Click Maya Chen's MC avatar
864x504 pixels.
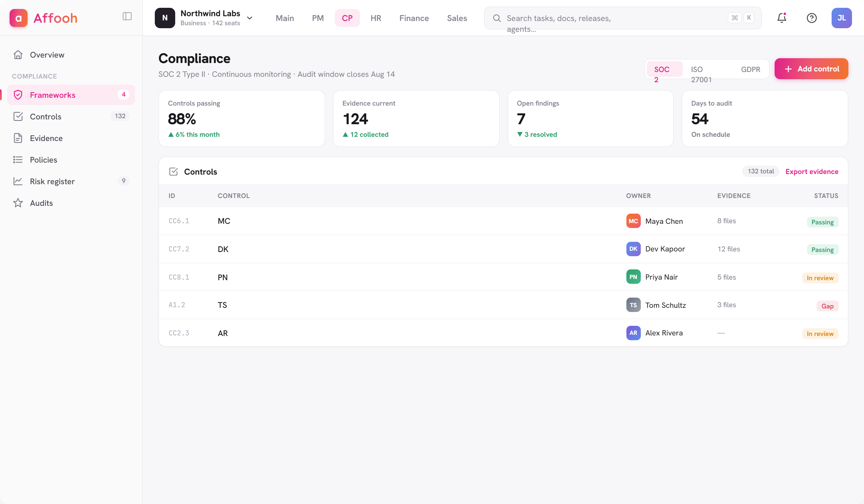633,221
